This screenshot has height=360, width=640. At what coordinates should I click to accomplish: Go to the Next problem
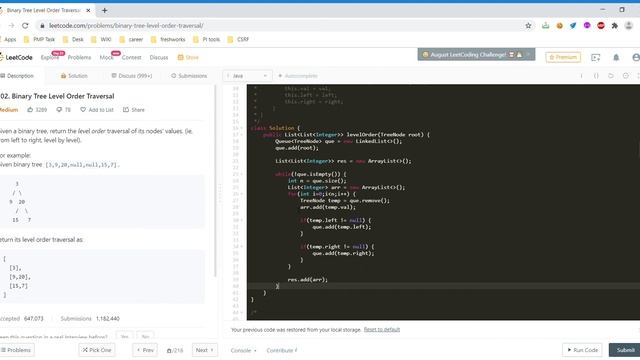tap(204, 350)
